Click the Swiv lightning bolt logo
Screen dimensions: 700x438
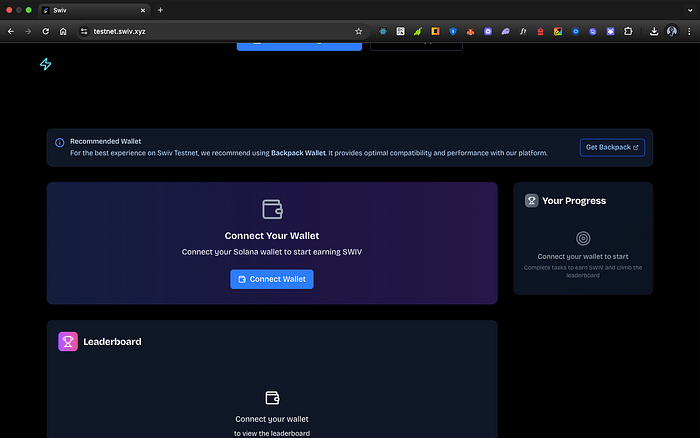pyautogui.click(x=46, y=64)
